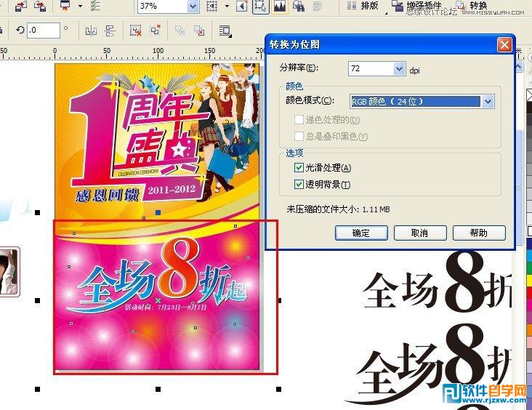532x410 pixels.
Task: Click the Export icon in the top toolbar
Action: coord(40,5)
